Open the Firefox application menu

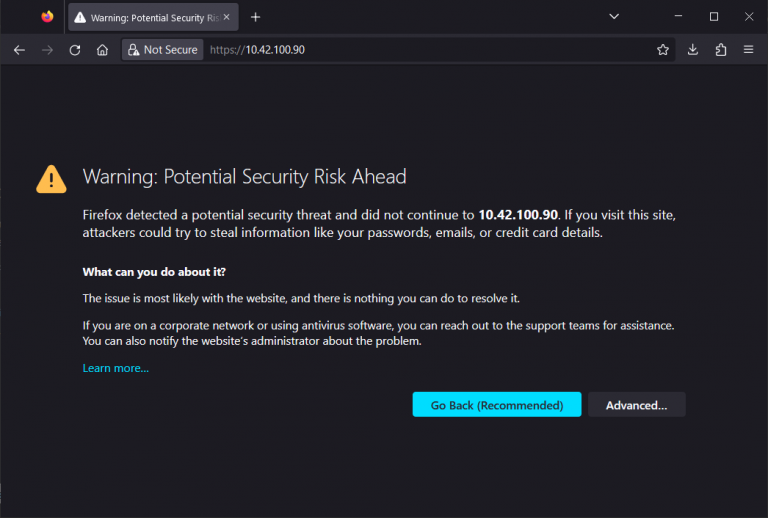coord(748,50)
